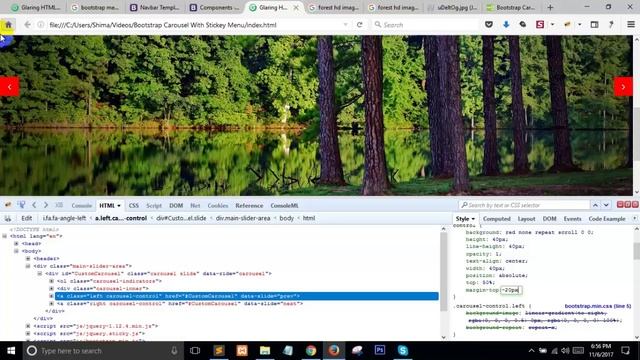640x360 pixels.
Task: Activate the Firebug element inspector icon
Action: tap(21, 205)
